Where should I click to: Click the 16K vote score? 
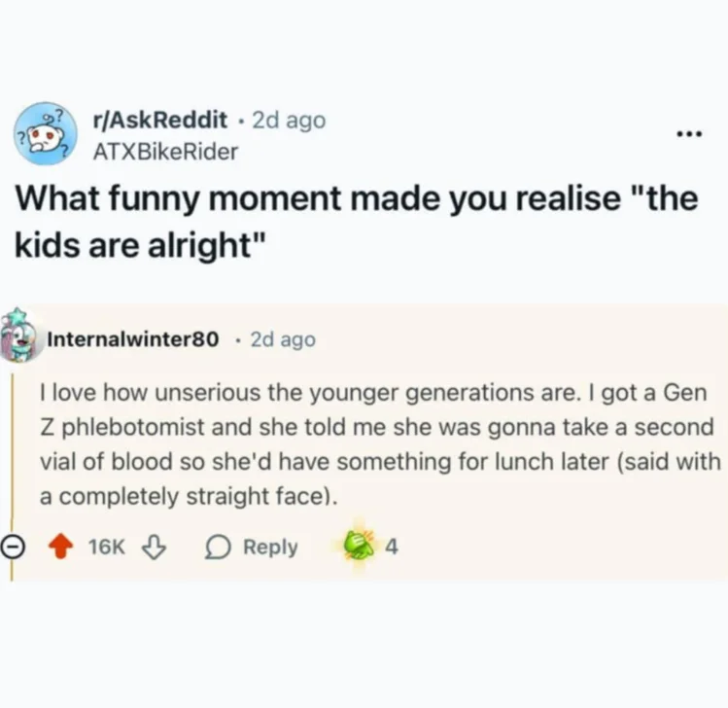[x=106, y=548]
